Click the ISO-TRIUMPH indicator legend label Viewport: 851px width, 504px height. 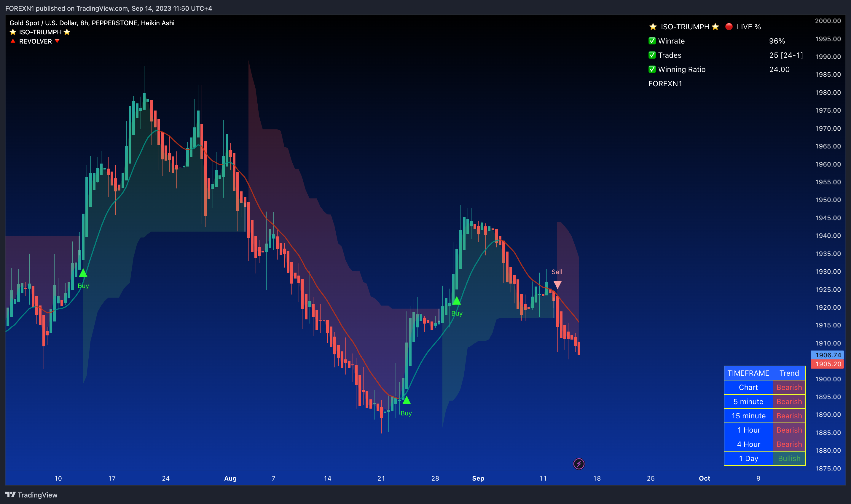(x=40, y=32)
